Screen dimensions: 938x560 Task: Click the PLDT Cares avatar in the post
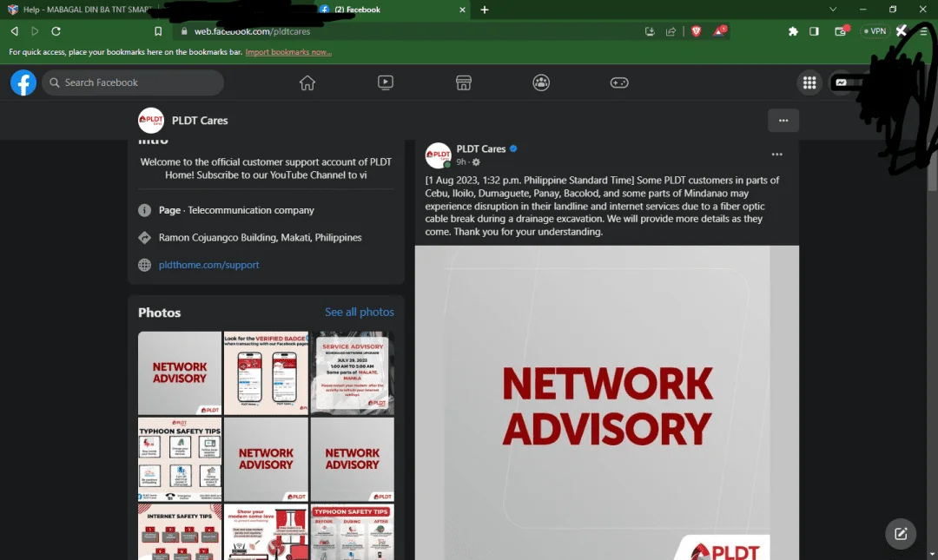438,155
